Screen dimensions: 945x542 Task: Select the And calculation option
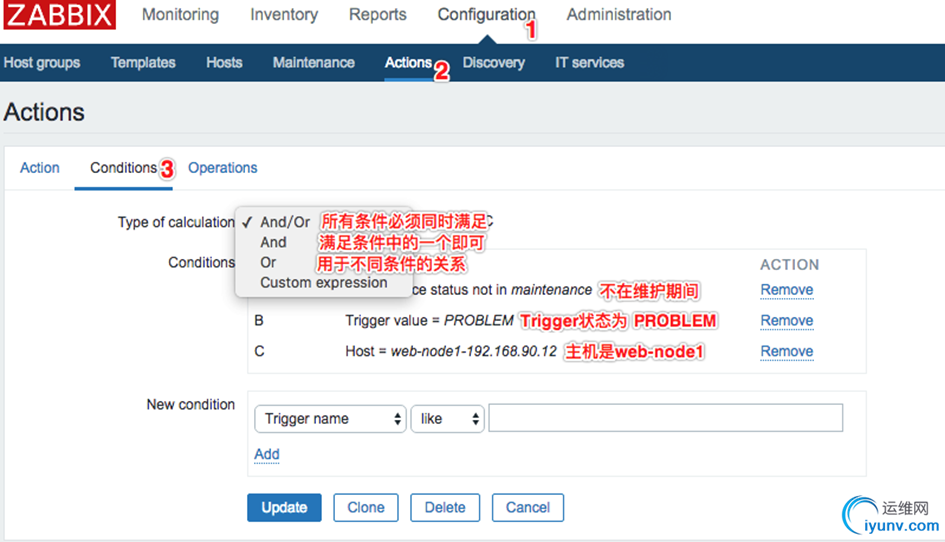273,242
